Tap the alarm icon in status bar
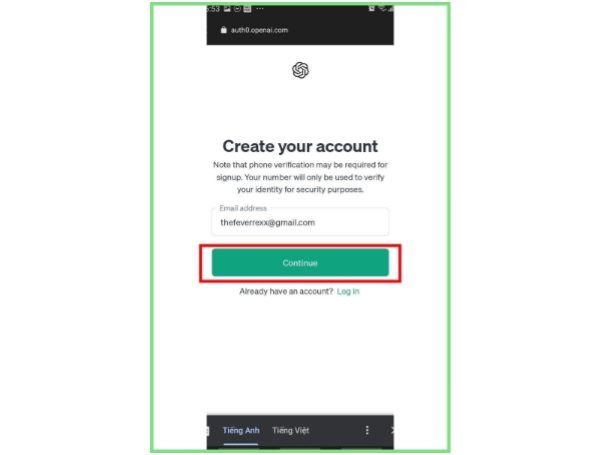This screenshot has height=455, width=600. pos(372,8)
